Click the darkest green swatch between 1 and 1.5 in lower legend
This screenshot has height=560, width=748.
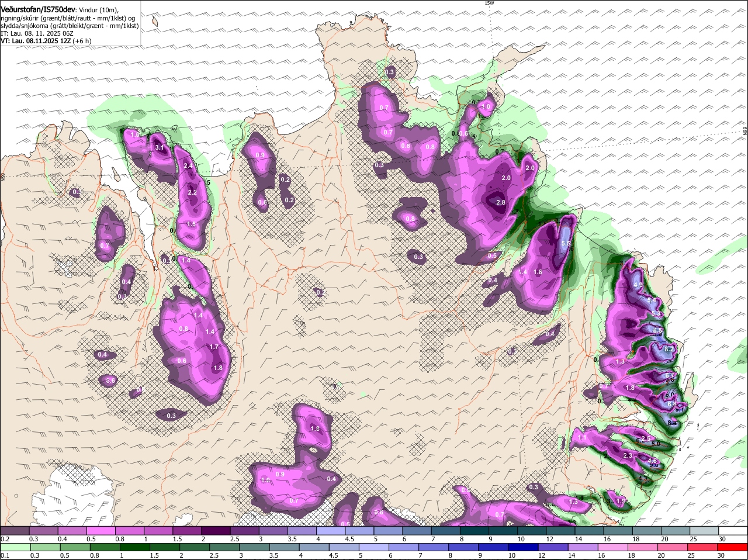point(134,547)
